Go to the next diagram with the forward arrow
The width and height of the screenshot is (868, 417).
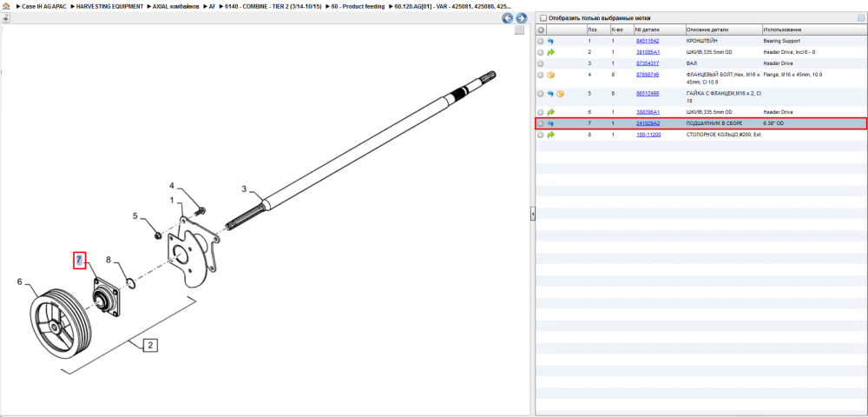point(520,18)
